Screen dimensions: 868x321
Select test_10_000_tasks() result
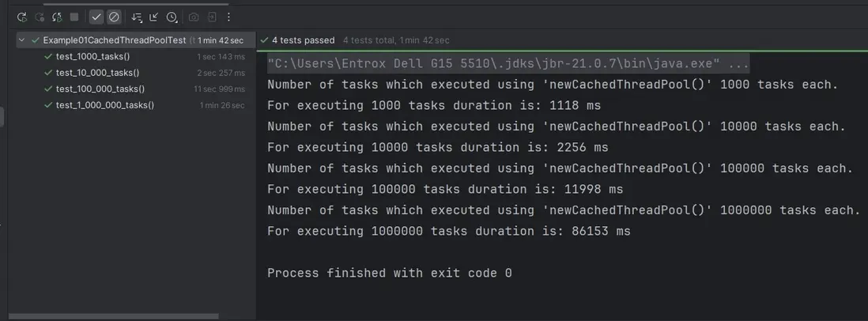(x=97, y=73)
